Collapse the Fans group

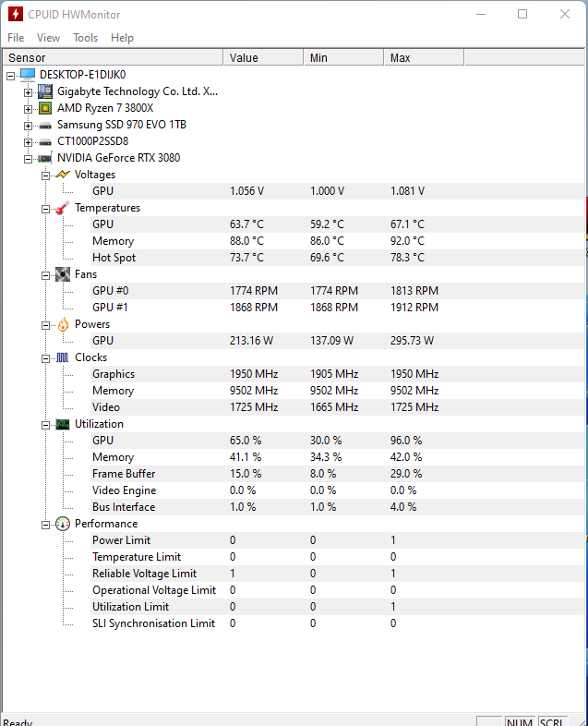coord(45,275)
